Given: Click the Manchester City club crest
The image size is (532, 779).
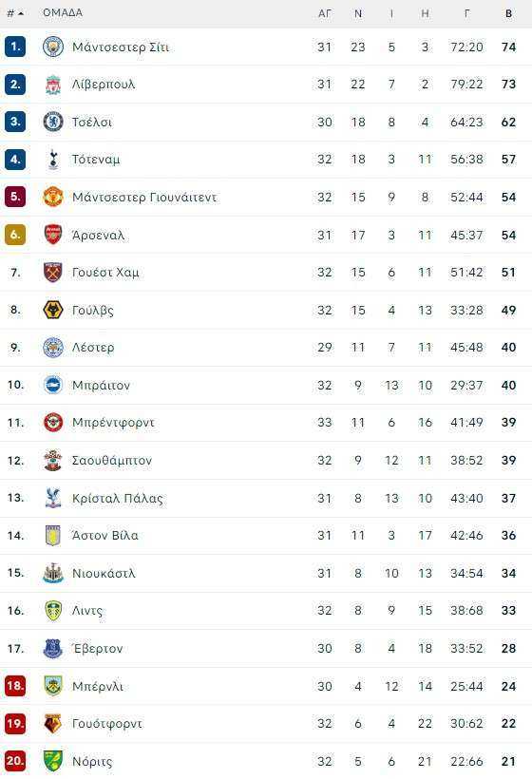Looking at the screenshot, I should pyautogui.click(x=52, y=47).
